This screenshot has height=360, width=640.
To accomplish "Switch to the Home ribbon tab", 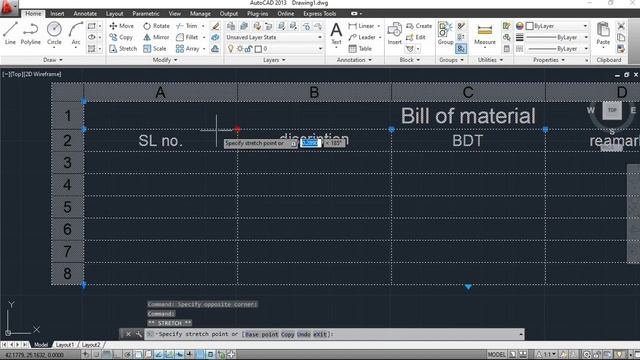I will coord(33,13).
